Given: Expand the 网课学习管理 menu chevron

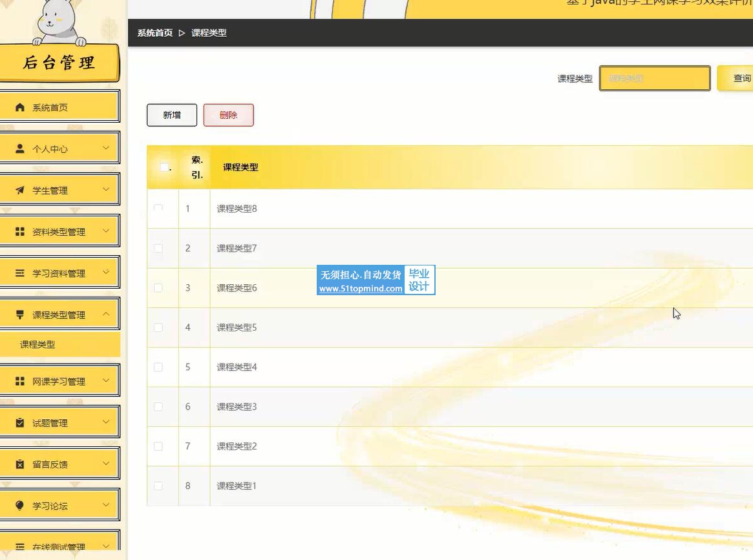Looking at the screenshot, I should [106, 380].
